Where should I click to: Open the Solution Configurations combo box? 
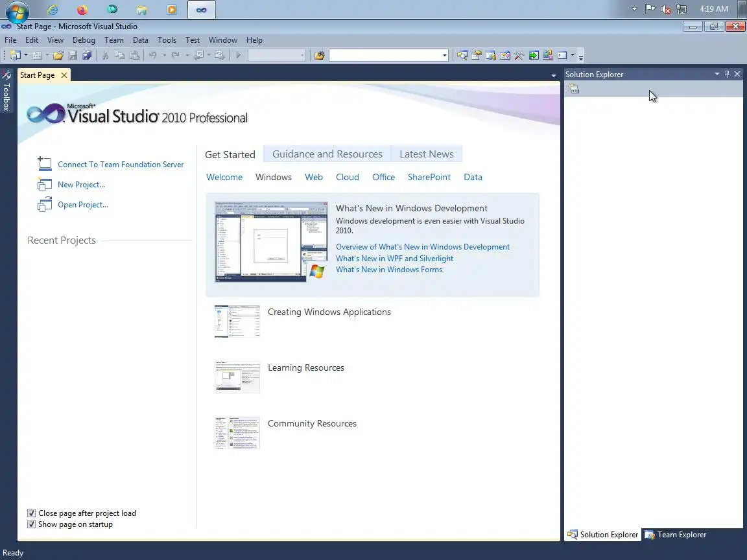click(x=276, y=55)
